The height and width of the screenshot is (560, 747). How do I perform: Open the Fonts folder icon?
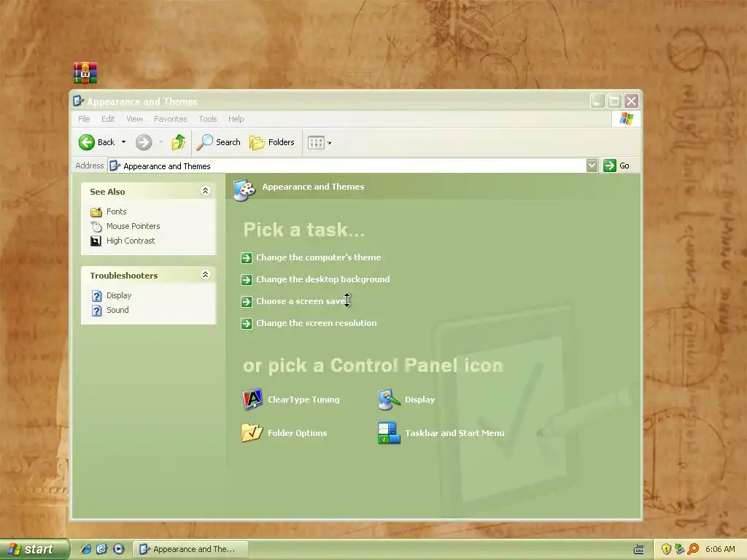click(96, 212)
